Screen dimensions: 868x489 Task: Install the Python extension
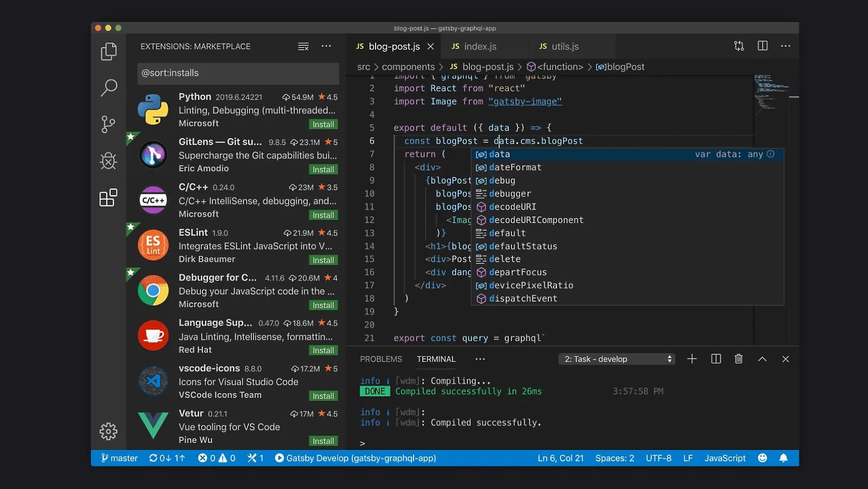coord(323,125)
